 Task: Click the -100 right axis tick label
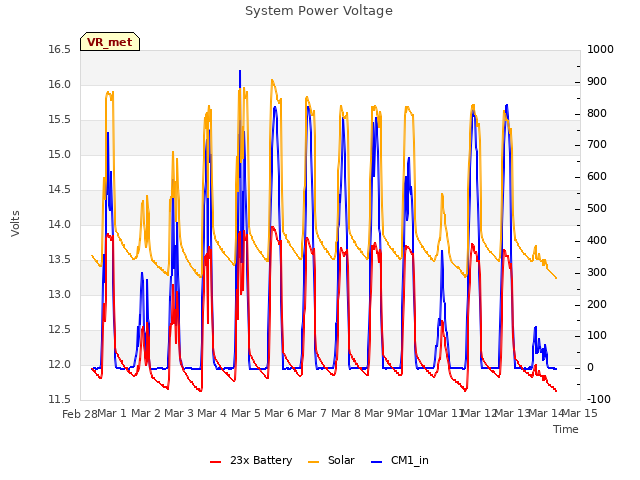point(599,399)
